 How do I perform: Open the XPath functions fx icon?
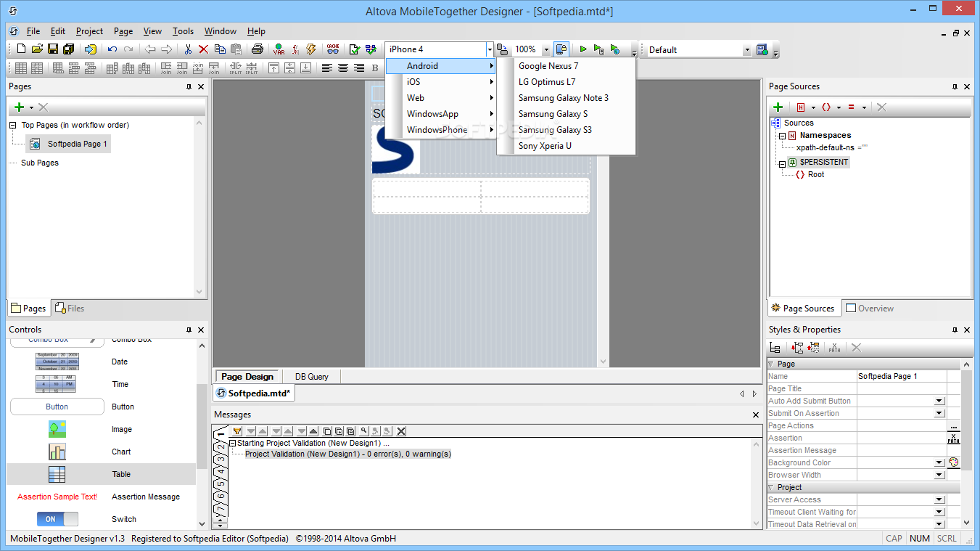295,49
